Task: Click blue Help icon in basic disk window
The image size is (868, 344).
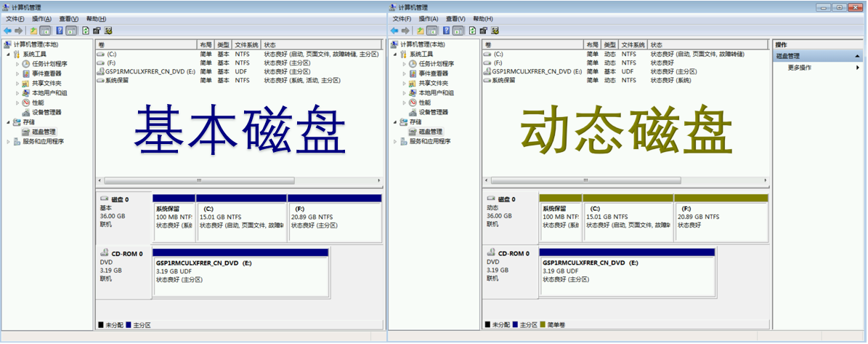Action: click(x=60, y=31)
